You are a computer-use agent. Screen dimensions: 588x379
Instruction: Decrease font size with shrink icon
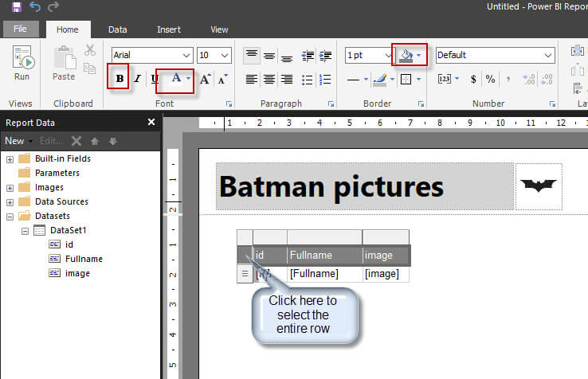223,79
